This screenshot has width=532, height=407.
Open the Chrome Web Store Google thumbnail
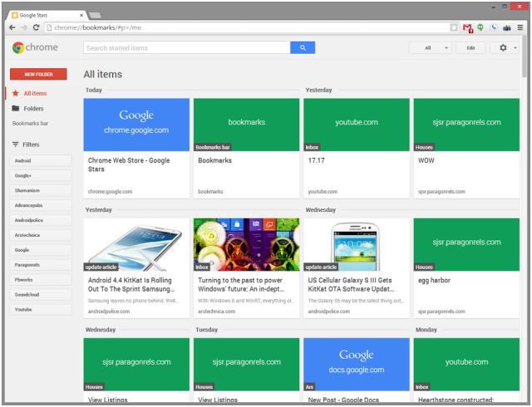tap(136, 125)
